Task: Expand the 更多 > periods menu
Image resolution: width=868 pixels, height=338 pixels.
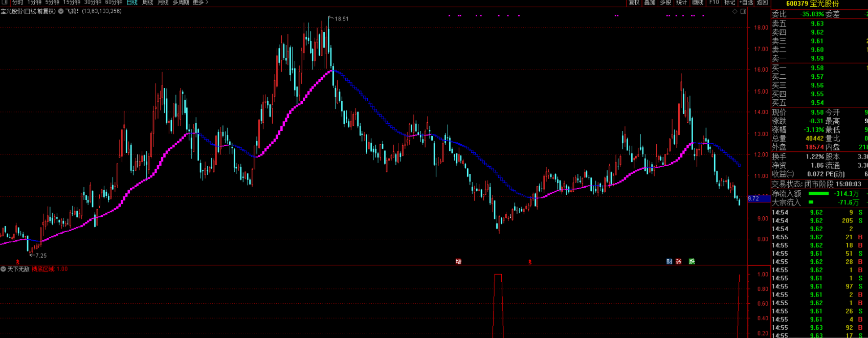Action: (200, 3)
